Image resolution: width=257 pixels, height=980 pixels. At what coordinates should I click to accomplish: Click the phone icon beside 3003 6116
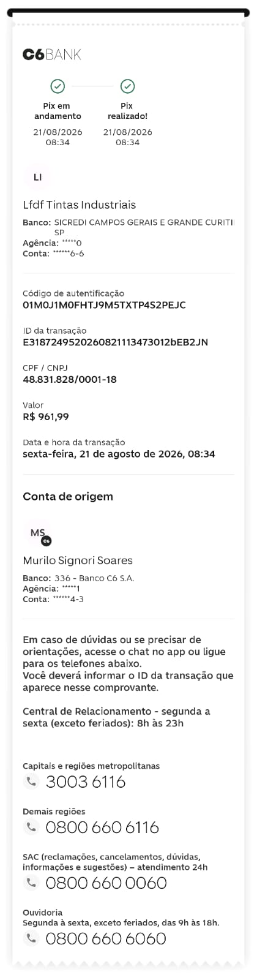(x=31, y=782)
